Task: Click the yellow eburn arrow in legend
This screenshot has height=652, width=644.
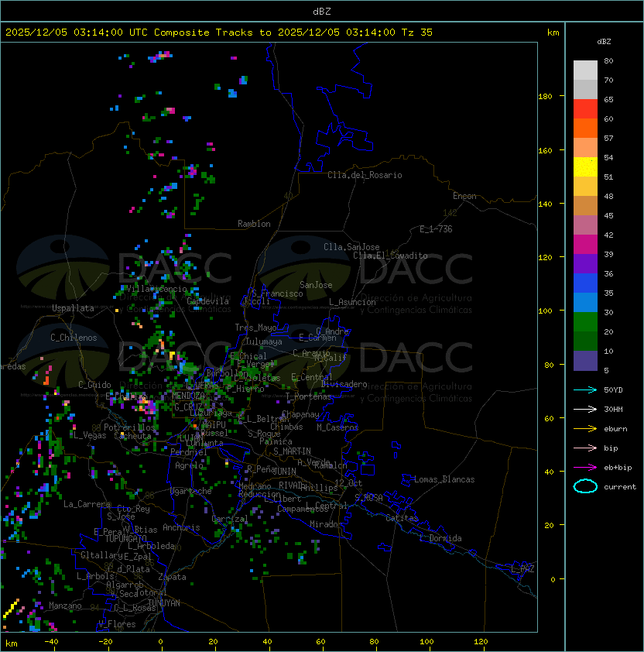Action: (x=585, y=429)
